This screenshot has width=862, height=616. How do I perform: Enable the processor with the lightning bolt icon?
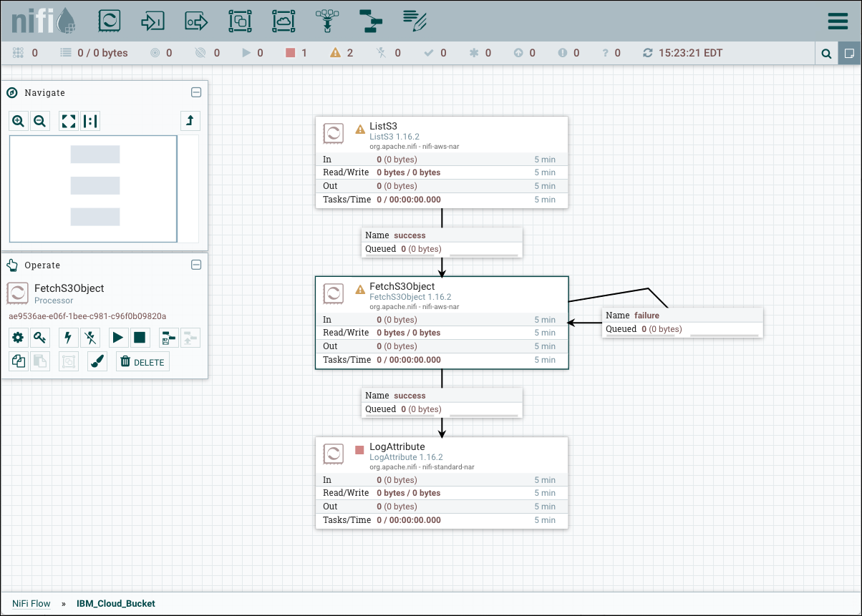(68, 337)
